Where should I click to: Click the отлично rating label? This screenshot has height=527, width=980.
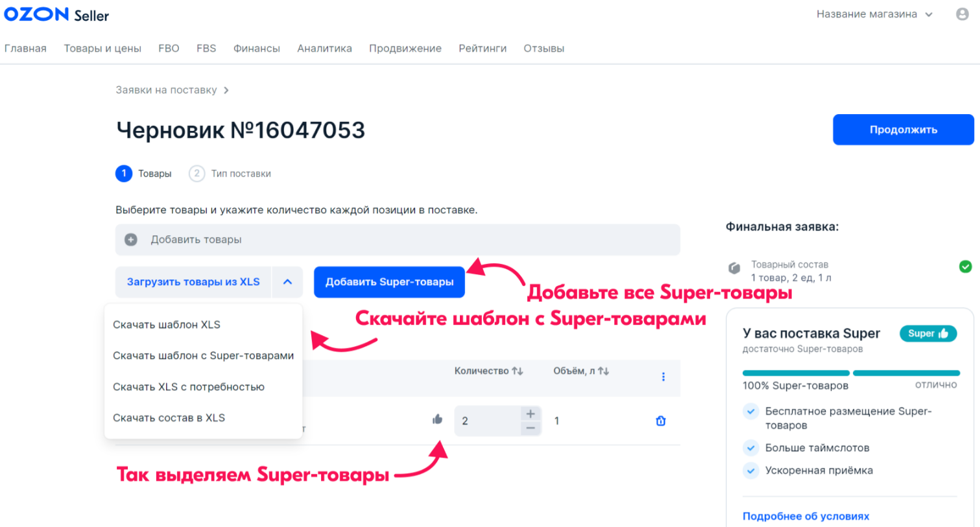point(936,384)
